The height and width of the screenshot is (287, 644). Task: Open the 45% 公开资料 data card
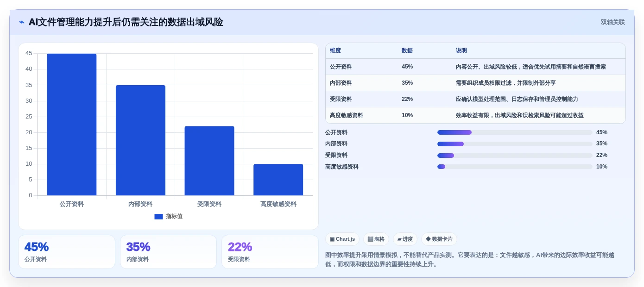click(67, 252)
